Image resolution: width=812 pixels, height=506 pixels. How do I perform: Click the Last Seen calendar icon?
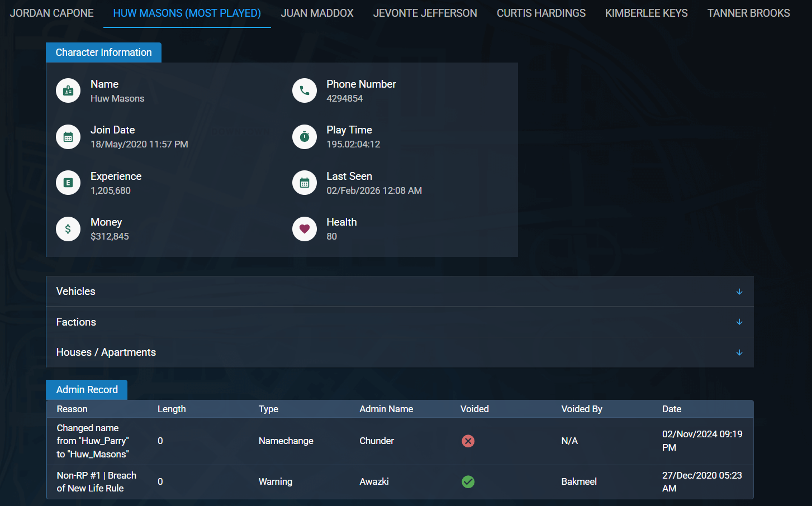pyautogui.click(x=305, y=183)
